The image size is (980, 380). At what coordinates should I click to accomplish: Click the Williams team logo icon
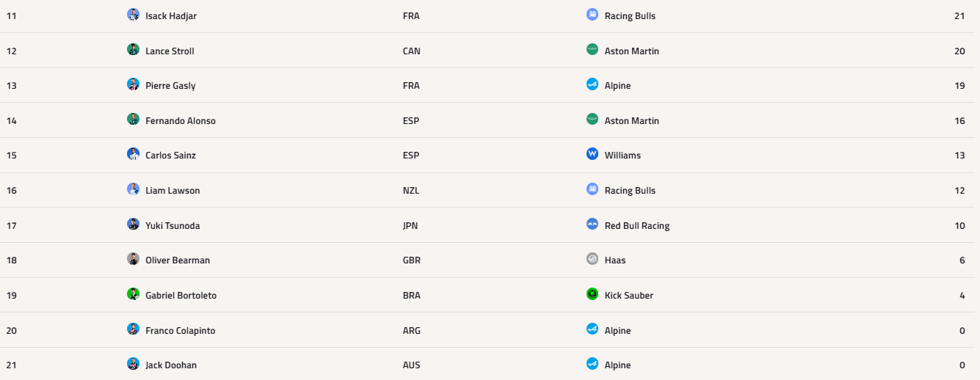[x=592, y=154]
